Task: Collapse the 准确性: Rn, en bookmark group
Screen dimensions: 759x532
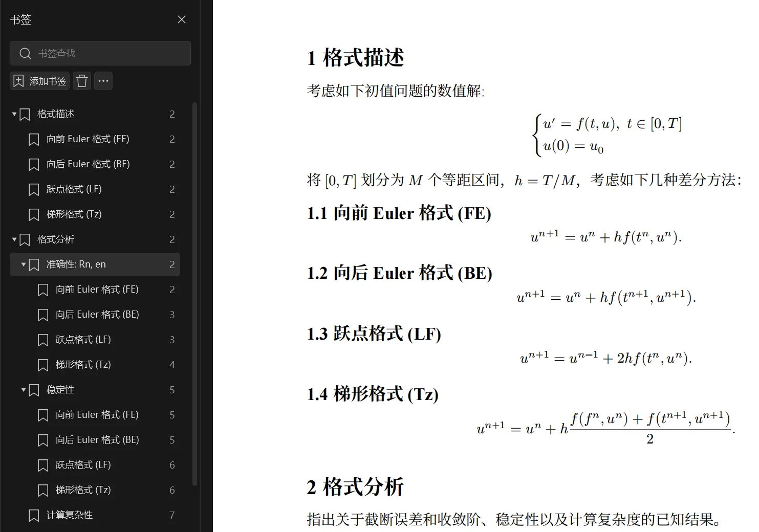Action: 24,264
